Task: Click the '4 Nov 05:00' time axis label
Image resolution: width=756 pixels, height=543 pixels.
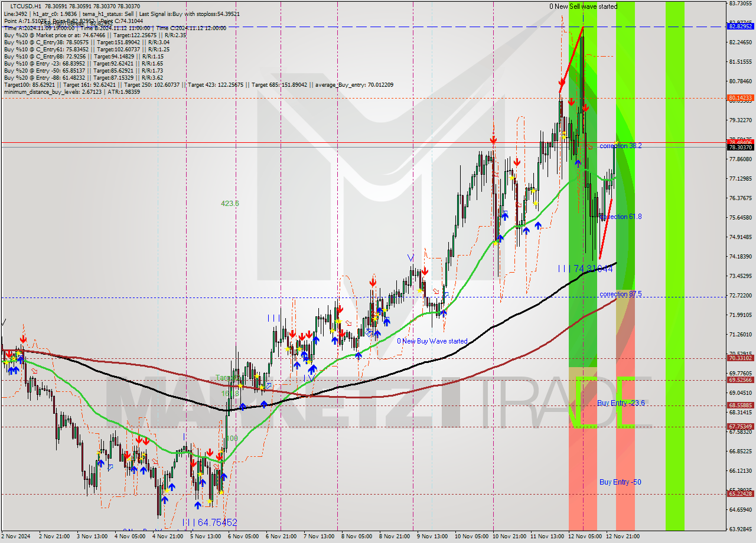Action: [131, 537]
